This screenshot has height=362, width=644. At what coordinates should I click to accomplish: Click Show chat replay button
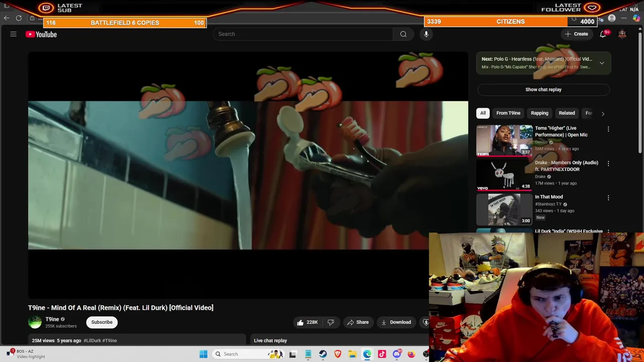(543, 89)
